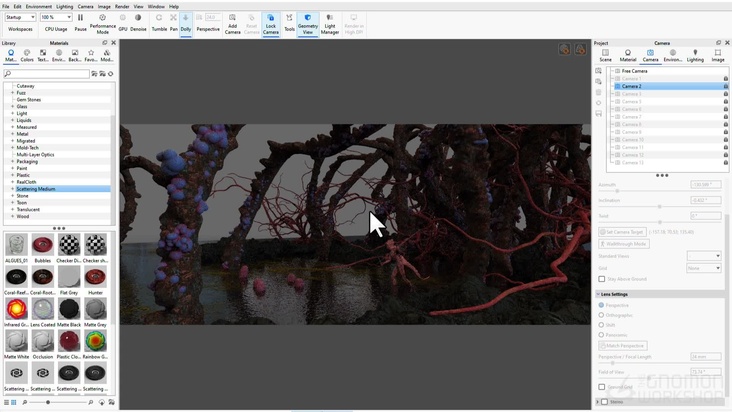The height and width of the screenshot is (412, 732).
Task: Open the Lighting menu
Action: click(64, 7)
